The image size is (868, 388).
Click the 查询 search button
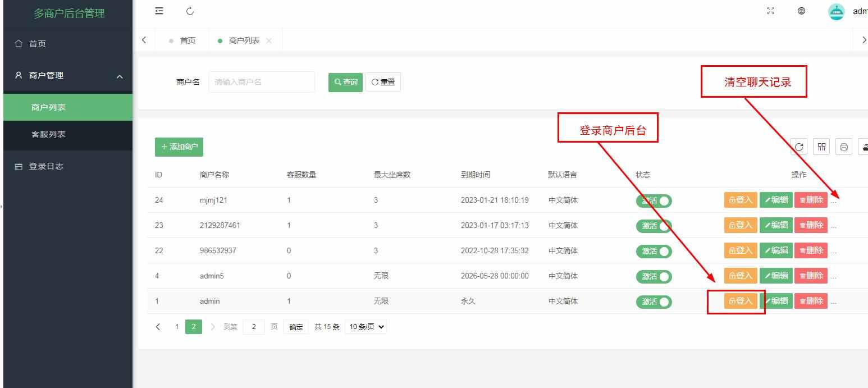tap(345, 82)
